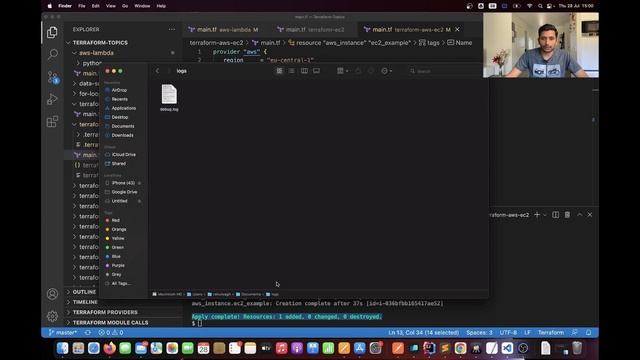Select iPhone (43) location in Finder sidebar
The height and width of the screenshot is (360, 640).
[x=123, y=183]
